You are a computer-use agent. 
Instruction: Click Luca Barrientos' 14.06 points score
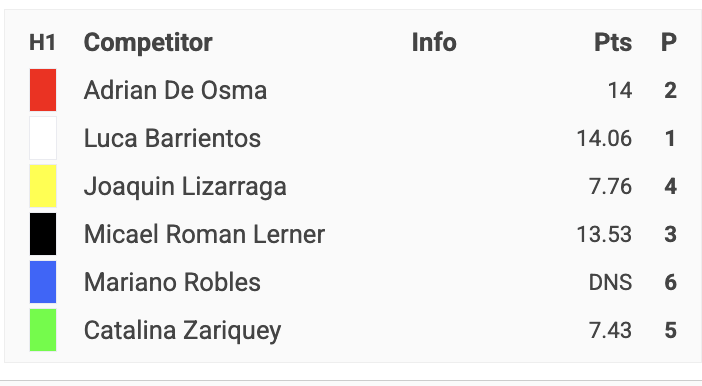point(604,138)
